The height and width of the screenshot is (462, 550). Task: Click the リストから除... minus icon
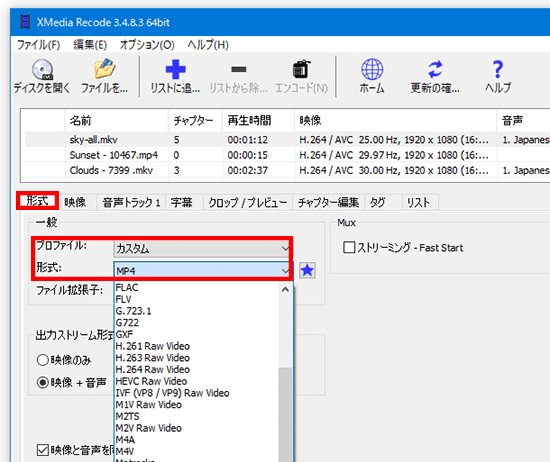coord(239,76)
